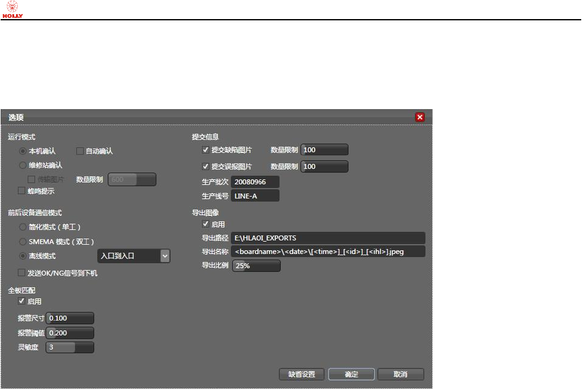Screen dimensions: 588x389
Task: Select the 离线模式 radio button
Action: point(23,256)
